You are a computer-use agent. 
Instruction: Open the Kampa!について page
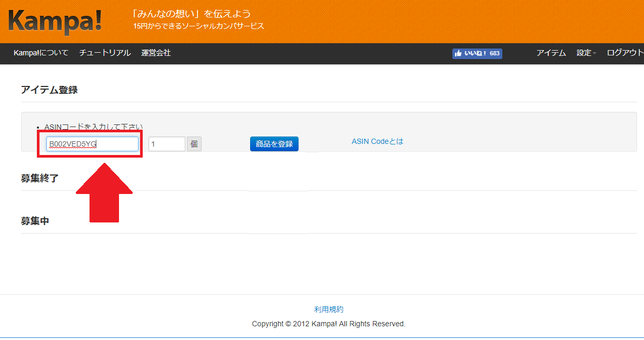click(41, 53)
